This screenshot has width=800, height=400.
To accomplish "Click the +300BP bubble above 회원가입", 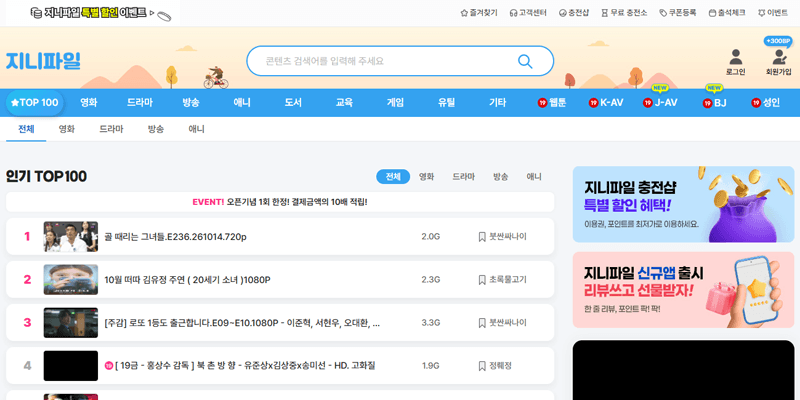I will click(x=778, y=41).
